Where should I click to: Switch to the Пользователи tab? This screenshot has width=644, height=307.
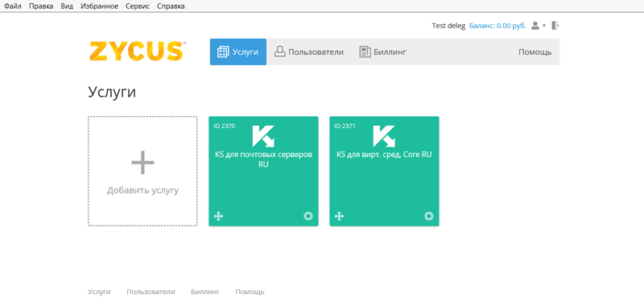coord(309,52)
